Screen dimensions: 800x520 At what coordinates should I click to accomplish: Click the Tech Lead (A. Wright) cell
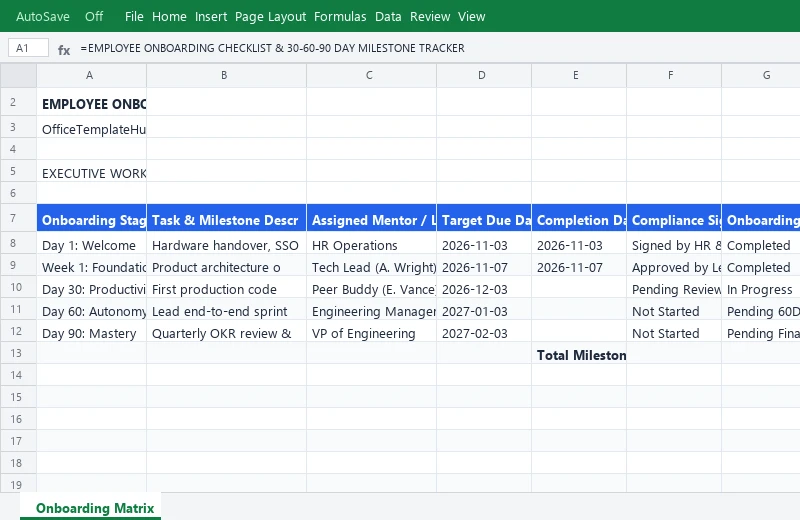[x=371, y=267]
